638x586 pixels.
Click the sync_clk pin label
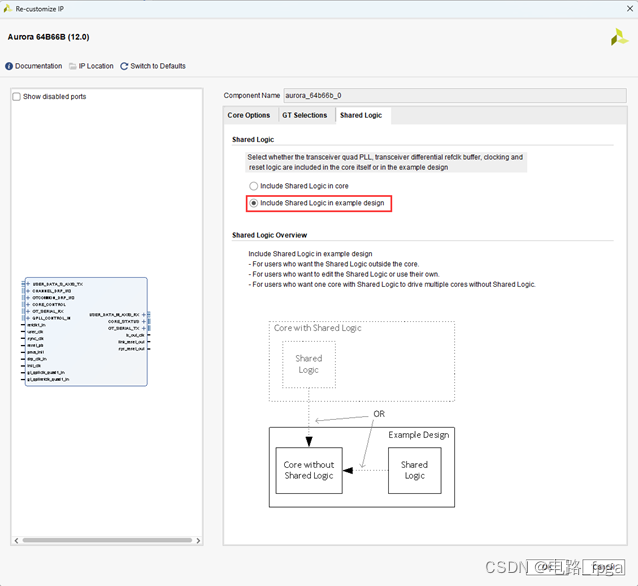(x=35, y=339)
